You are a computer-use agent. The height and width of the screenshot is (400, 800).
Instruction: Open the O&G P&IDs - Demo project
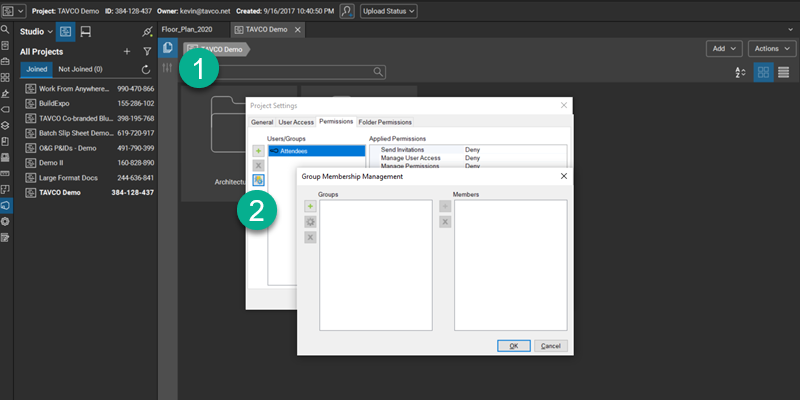90,148
